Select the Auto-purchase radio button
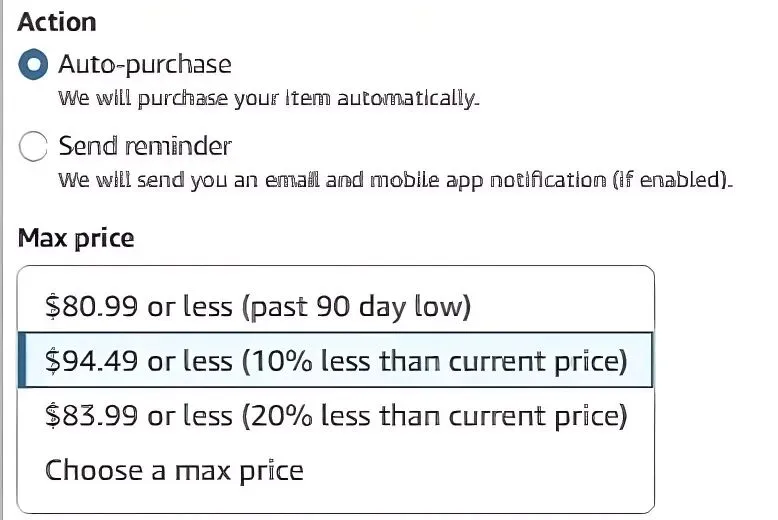Viewport: 778px width, 520px height. click(34, 66)
